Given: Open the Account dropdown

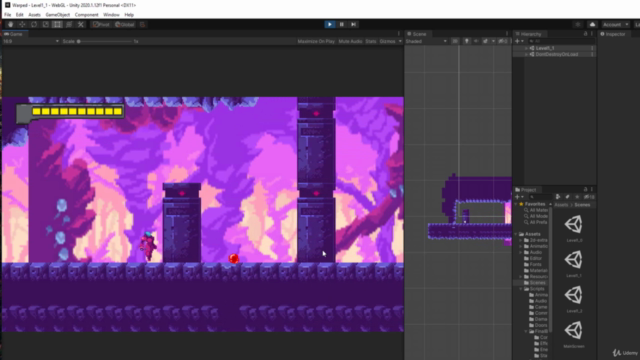Looking at the screenshot, I should tap(616, 24).
